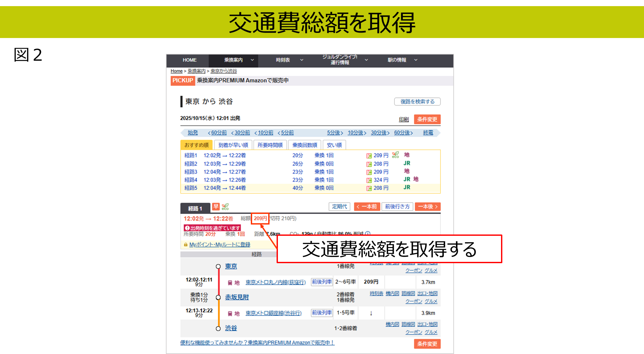The width and height of the screenshot is (644, 354).
Task: Click the CO2 info circle icon
Action: [368, 233]
